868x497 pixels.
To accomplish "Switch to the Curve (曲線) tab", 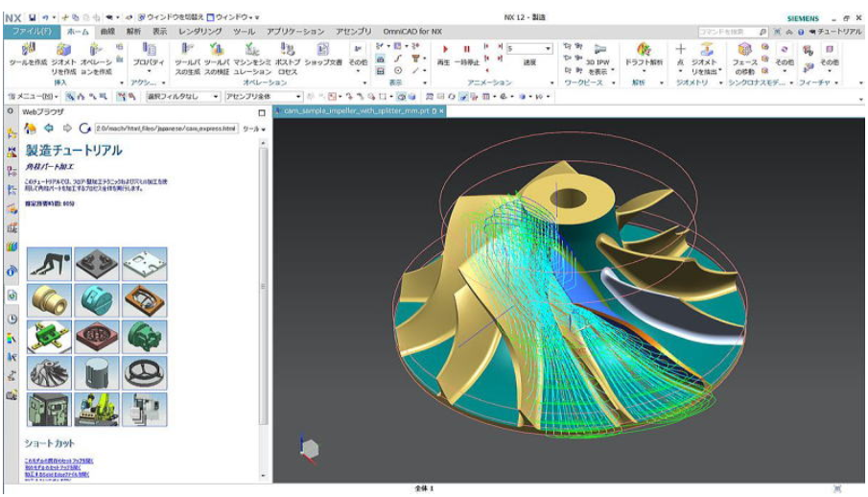I will click(x=108, y=32).
